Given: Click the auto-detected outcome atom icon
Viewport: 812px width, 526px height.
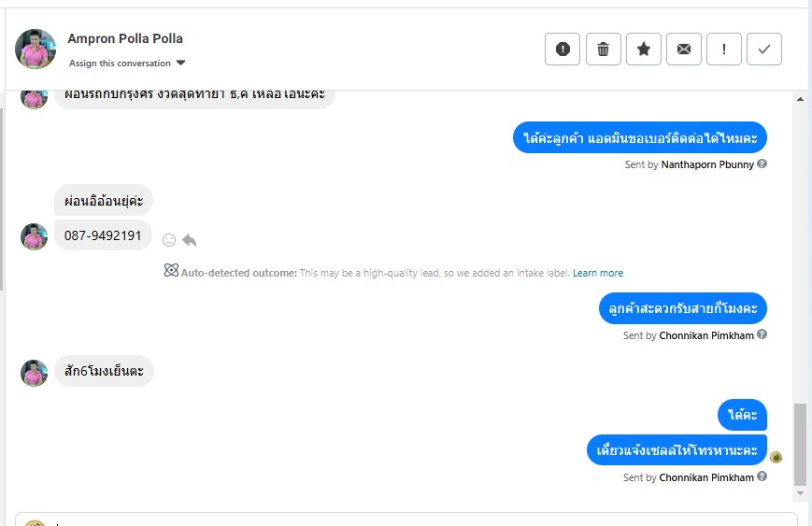Looking at the screenshot, I should (171, 272).
